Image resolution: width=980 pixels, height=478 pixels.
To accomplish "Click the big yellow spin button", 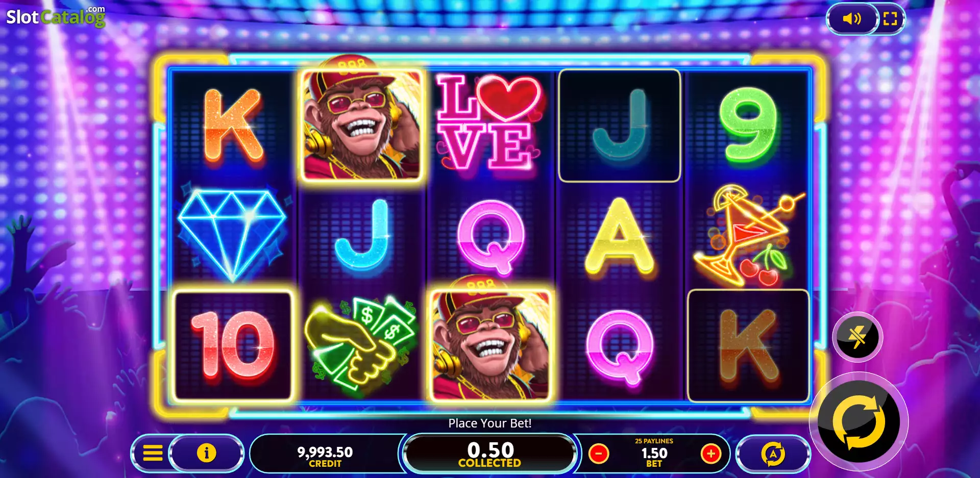I will (x=859, y=421).
